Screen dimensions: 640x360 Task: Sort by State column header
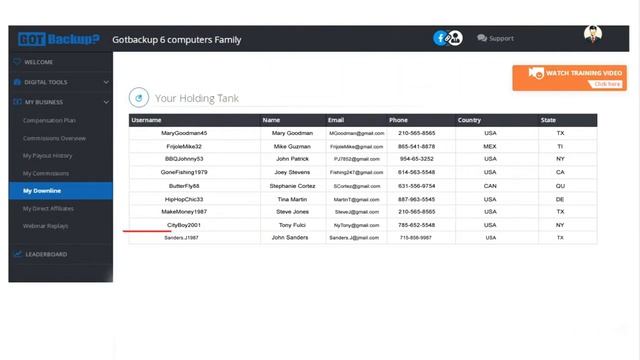pos(548,120)
